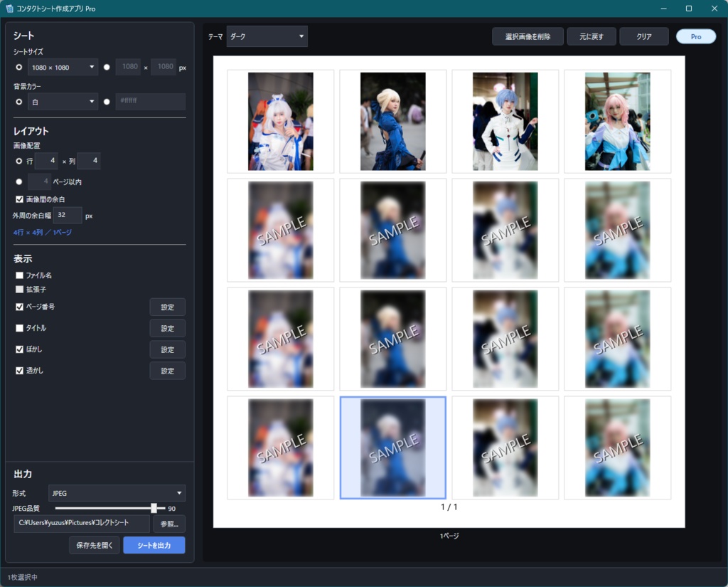Click the 1 / 1 page number text
Image resolution: width=728 pixels, height=587 pixels.
point(449,507)
